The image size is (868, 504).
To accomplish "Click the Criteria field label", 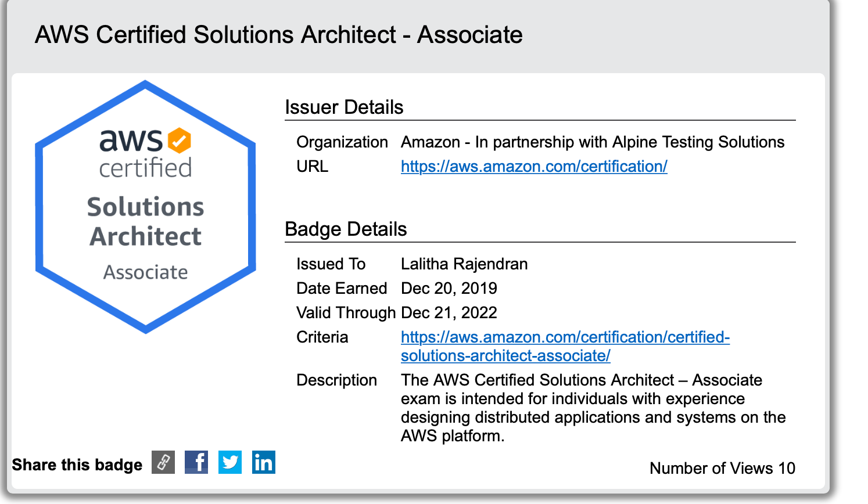I will coord(322,337).
